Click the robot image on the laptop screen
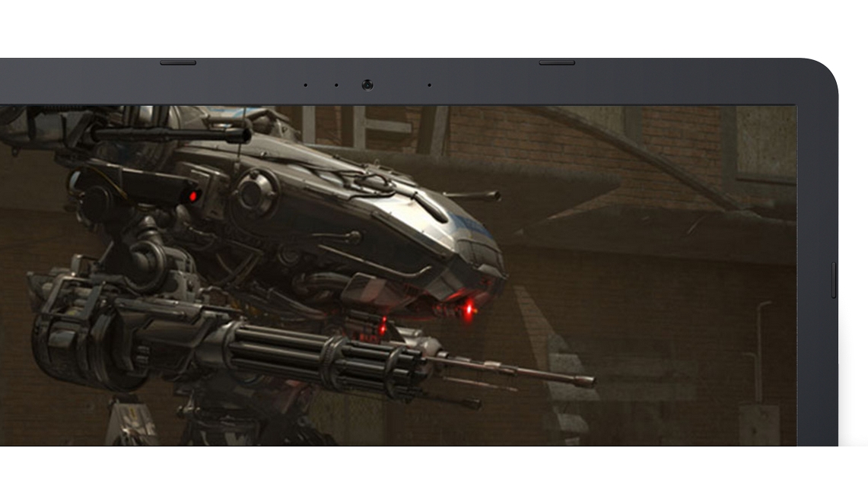 [398, 275]
